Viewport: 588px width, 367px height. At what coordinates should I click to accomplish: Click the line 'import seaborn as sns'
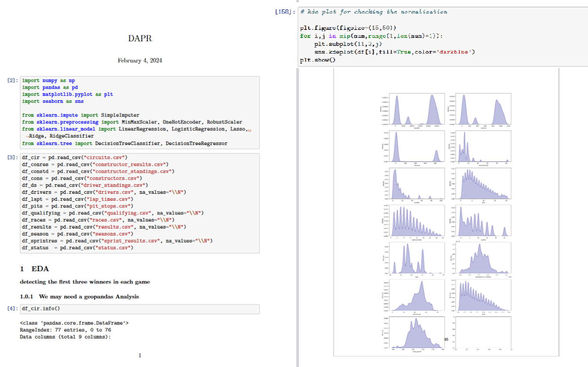53,102
